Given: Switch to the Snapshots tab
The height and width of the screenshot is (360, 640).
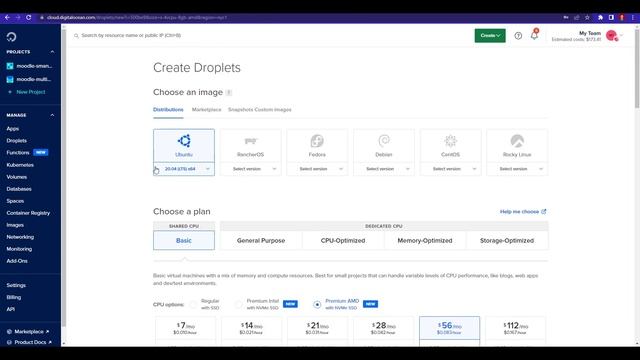Looking at the screenshot, I should [240, 110].
